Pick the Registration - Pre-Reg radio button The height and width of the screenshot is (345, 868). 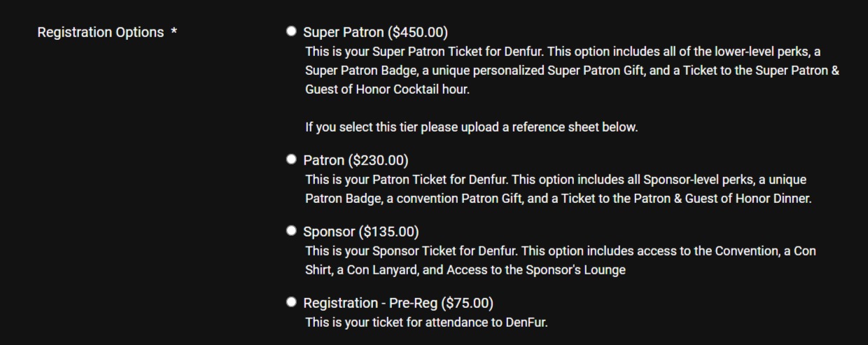(291, 302)
